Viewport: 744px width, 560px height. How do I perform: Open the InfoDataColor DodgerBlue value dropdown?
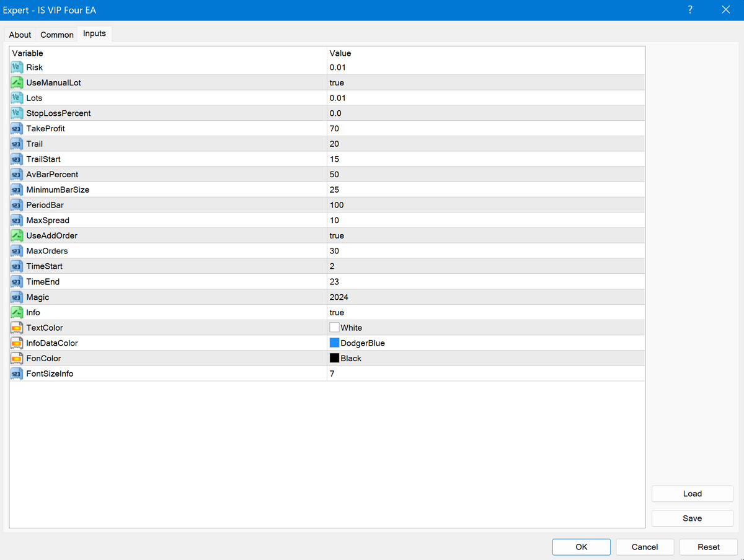point(363,343)
